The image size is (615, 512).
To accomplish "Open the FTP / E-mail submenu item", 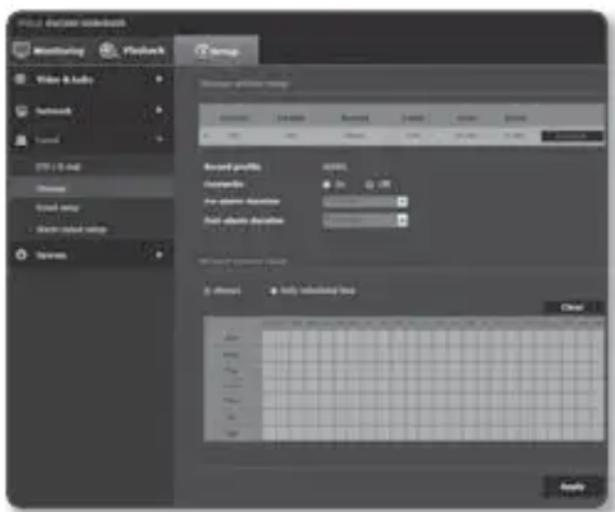I will pos(58,167).
